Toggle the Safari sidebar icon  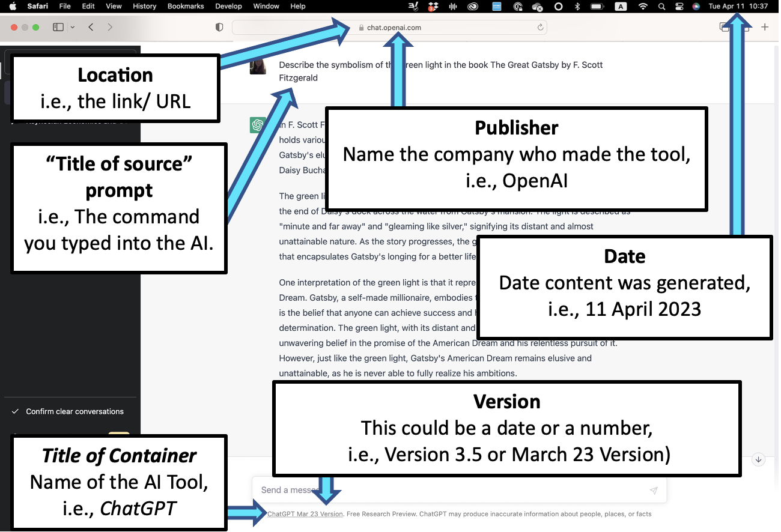[58, 27]
